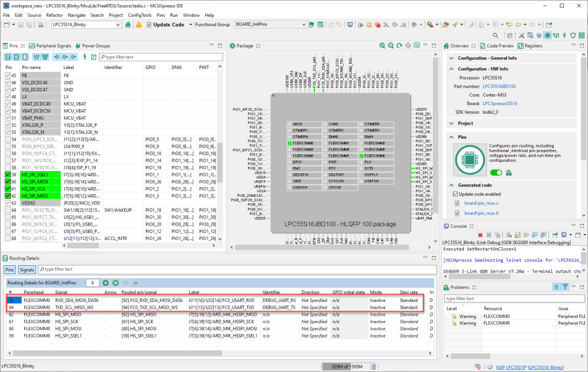The image size is (588, 372).
Task: Add a new routing row with plus icon
Action: (106, 283)
